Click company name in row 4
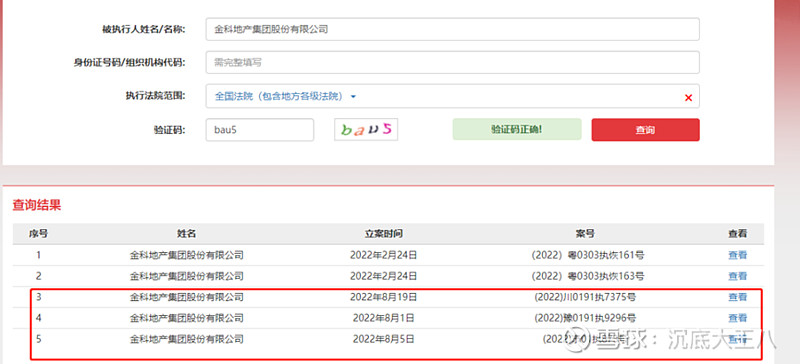Image resolution: width=800 pixels, height=364 pixels. pyautogui.click(x=186, y=318)
